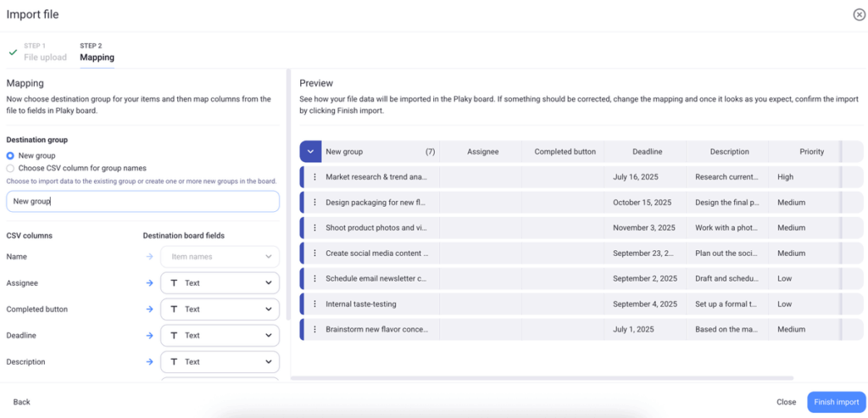
Task: Click the New group name input field
Action: pos(142,202)
